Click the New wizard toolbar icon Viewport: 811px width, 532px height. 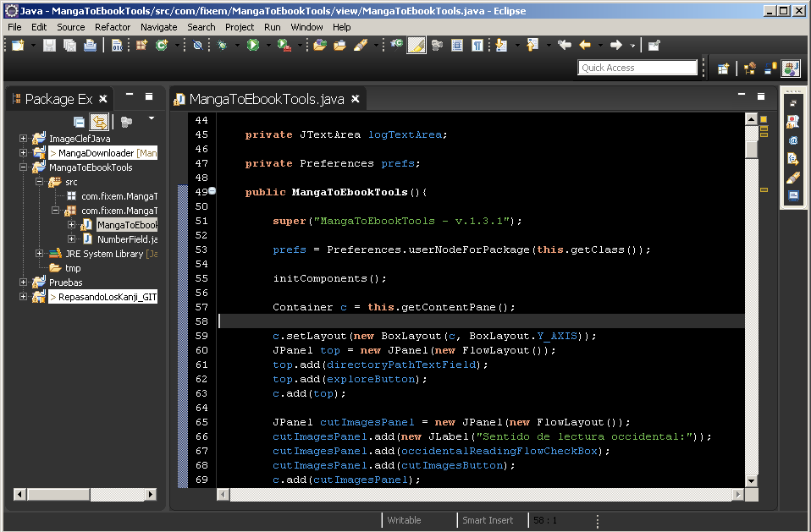[18, 46]
